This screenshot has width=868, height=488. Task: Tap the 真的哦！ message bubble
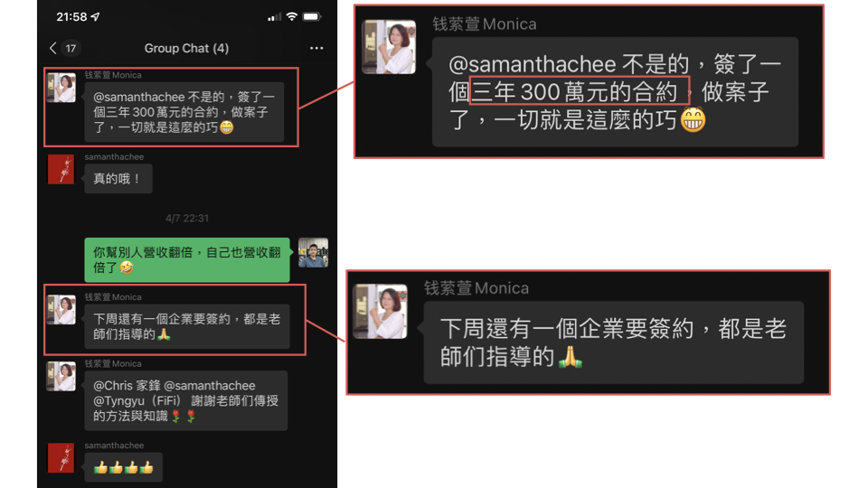click(118, 179)
